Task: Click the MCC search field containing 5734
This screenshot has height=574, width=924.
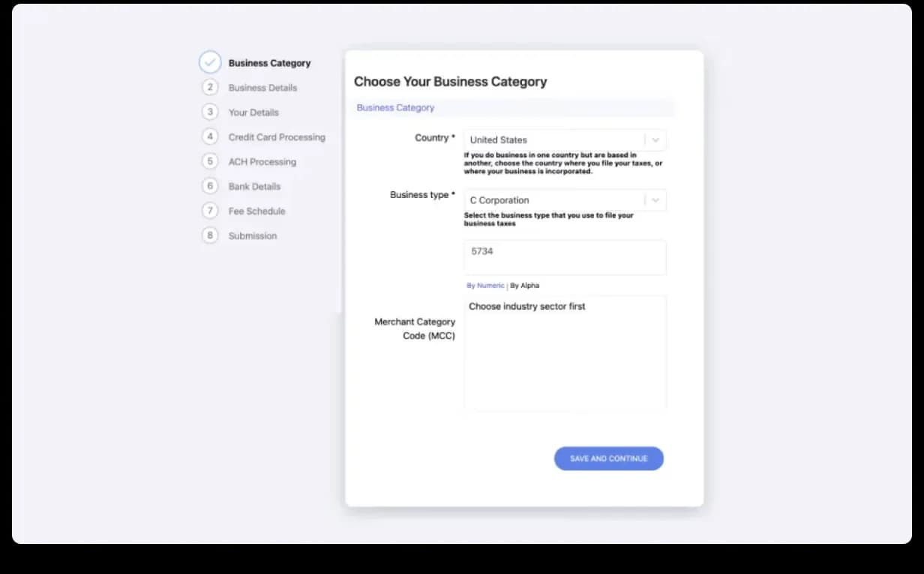Action: tap(565, 257)
